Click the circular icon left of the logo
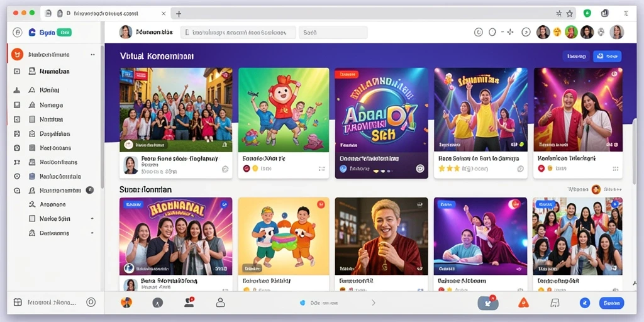 17,33
